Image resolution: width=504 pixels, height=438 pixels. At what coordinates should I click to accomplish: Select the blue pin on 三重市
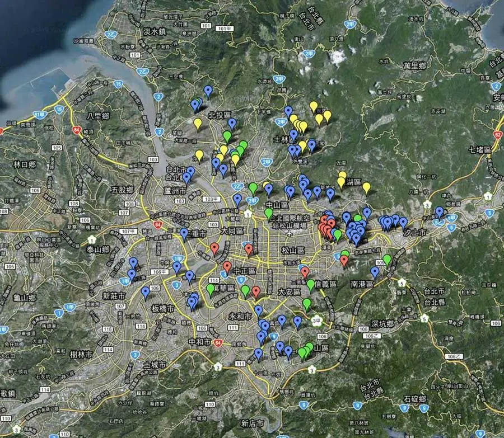click(x=184, y=234)
